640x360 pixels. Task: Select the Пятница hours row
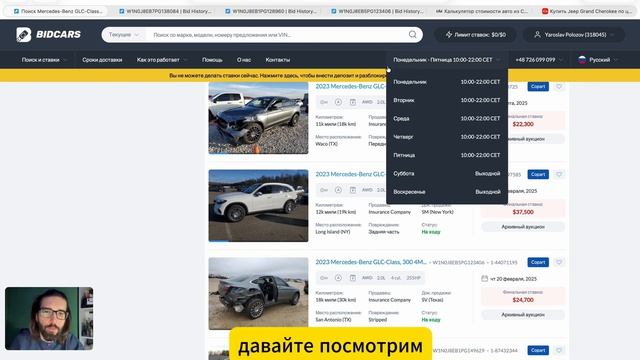click(447, 155)
